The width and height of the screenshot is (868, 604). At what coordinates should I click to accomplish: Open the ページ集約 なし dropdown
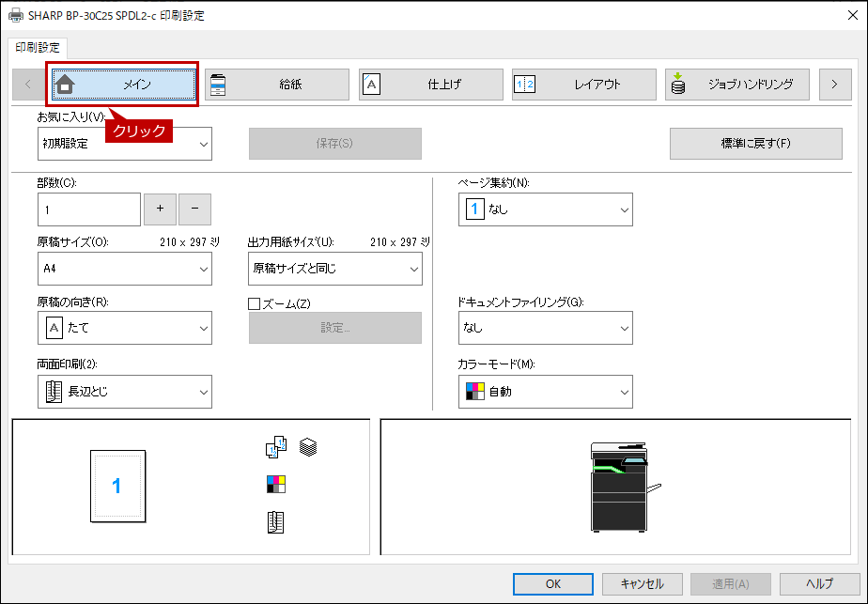tap(545, 209)
